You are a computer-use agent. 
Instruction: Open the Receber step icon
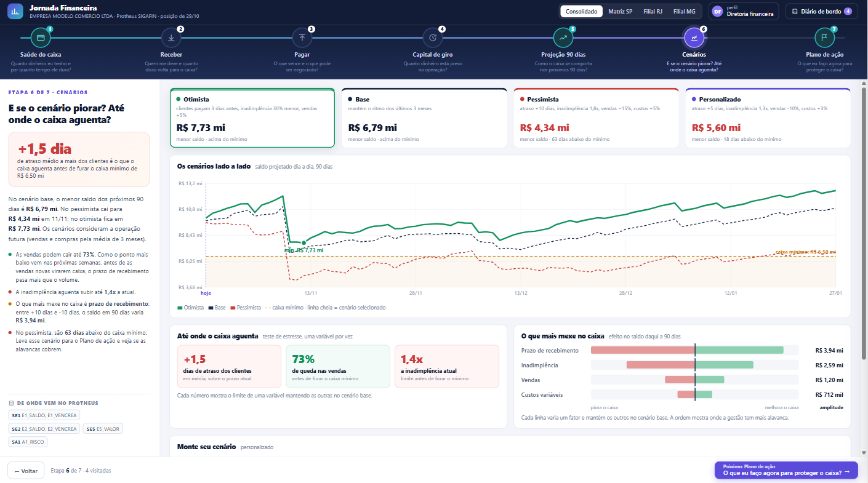(x=171, y=38)
